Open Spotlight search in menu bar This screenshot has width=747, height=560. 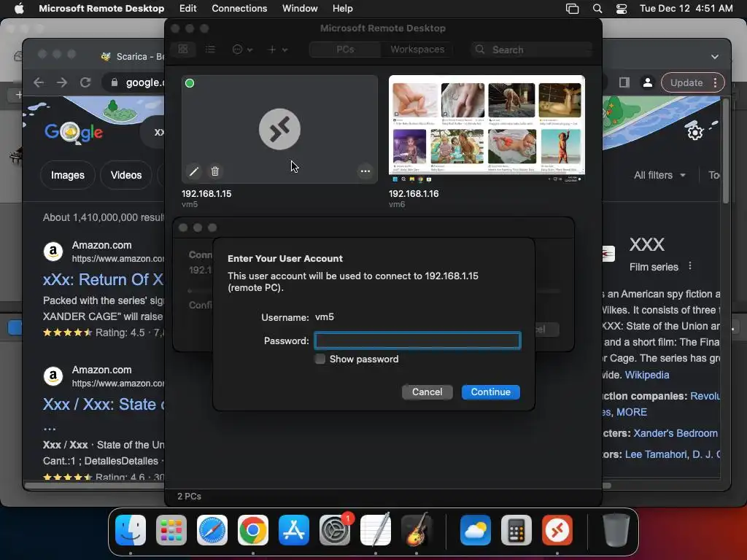(597, 8)
